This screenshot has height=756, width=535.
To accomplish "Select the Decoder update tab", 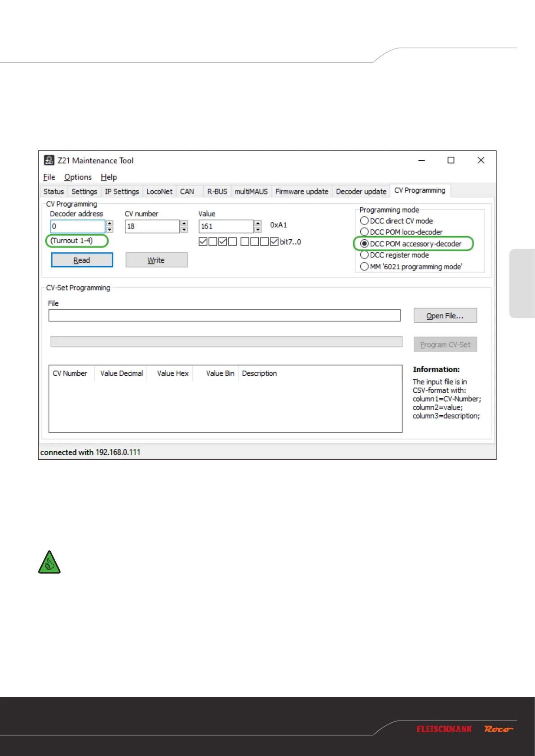I will click(361, 192).
